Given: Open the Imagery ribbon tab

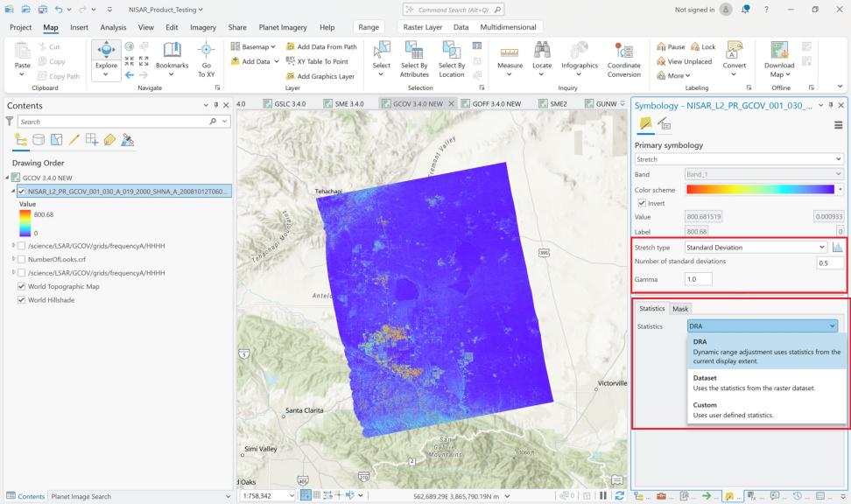Looking at the screenshot, I should (203, 27).
